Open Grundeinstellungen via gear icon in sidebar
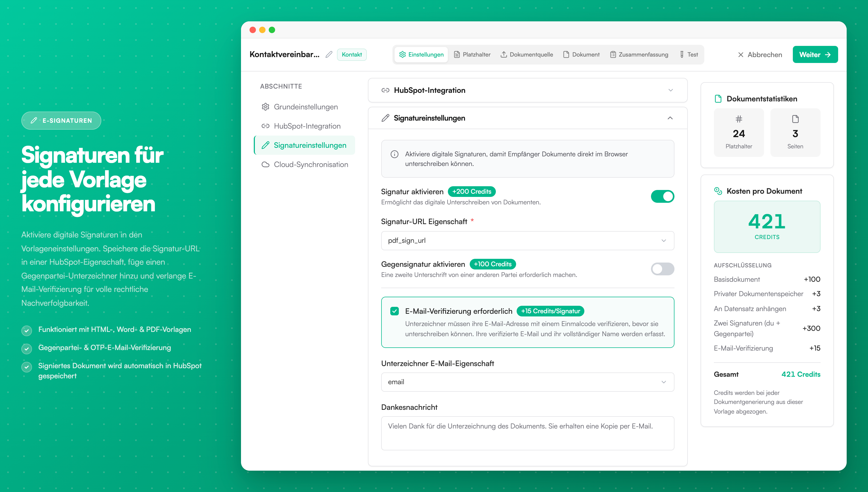 [x=266, y=107]
